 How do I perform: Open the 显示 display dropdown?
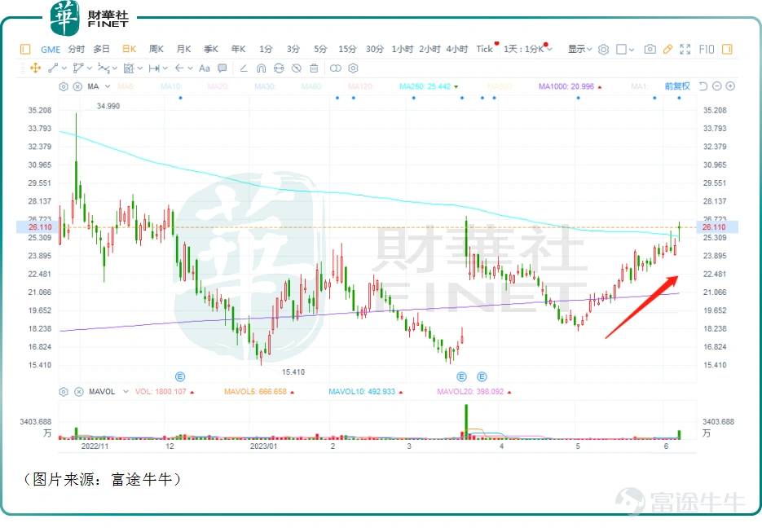tap(580, 49)
